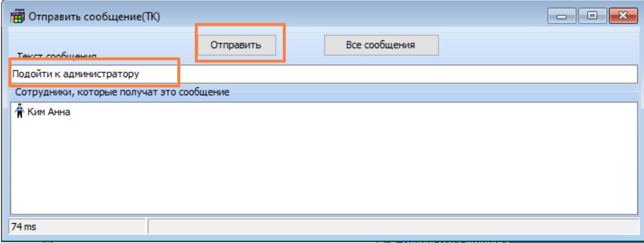Close the Отправить сообщение window
Viewport: 644px width, 243px height.
[622, 16]
